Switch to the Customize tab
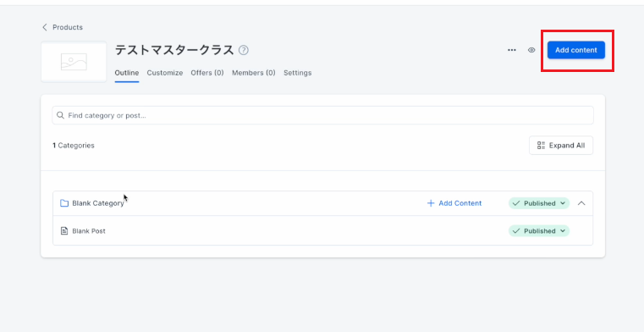The height and width of the screenshot is (332, 644). point(165,73)
